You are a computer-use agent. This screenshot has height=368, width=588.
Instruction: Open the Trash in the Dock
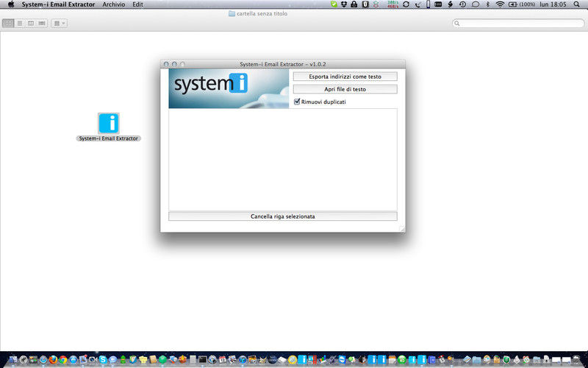click(x=576, y=359)
